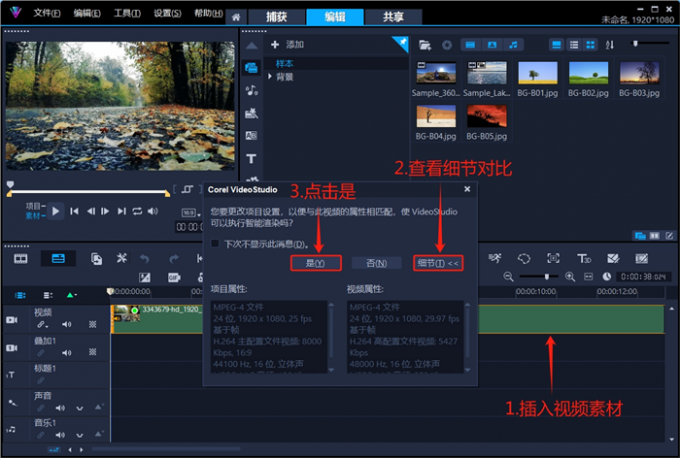Switch library to thumbnail view

[x=590, y=45]
